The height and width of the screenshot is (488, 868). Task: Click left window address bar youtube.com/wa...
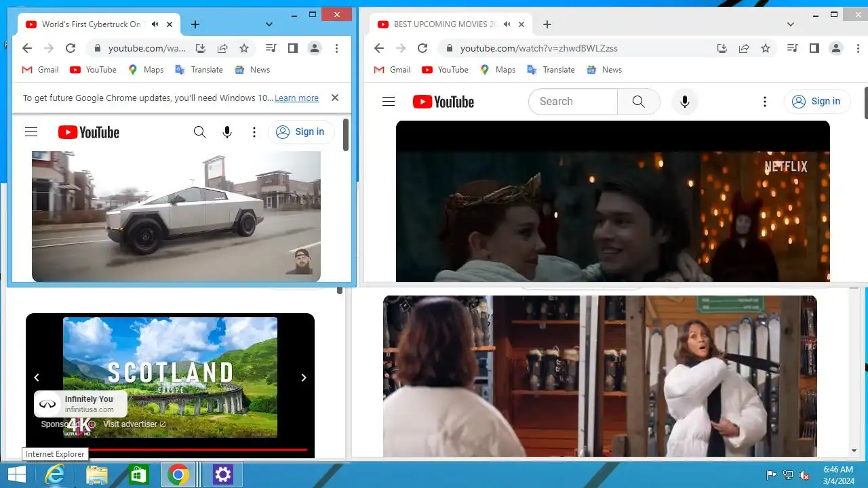point(146,48)
